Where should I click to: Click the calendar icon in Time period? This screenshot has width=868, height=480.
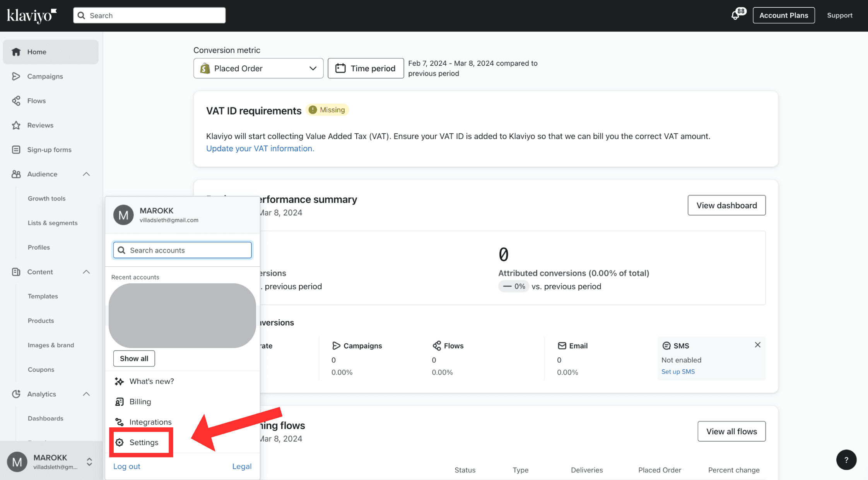click(340, 68)
